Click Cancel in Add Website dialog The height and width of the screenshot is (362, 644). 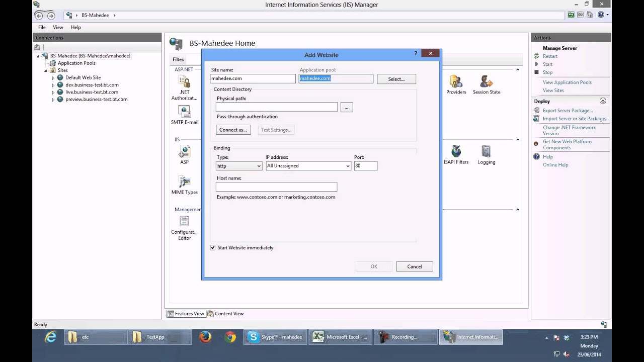(415, 266)
